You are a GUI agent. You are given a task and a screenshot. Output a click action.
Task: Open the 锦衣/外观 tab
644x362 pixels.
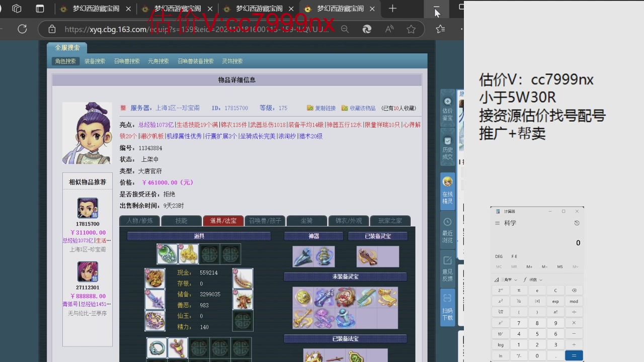pyautogui.click(x=349, y=221)
